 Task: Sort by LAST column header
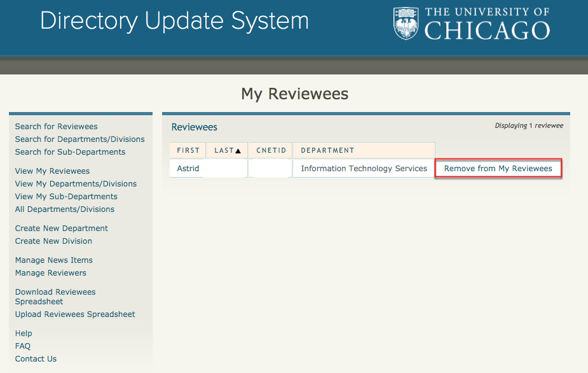pos(227,151)
